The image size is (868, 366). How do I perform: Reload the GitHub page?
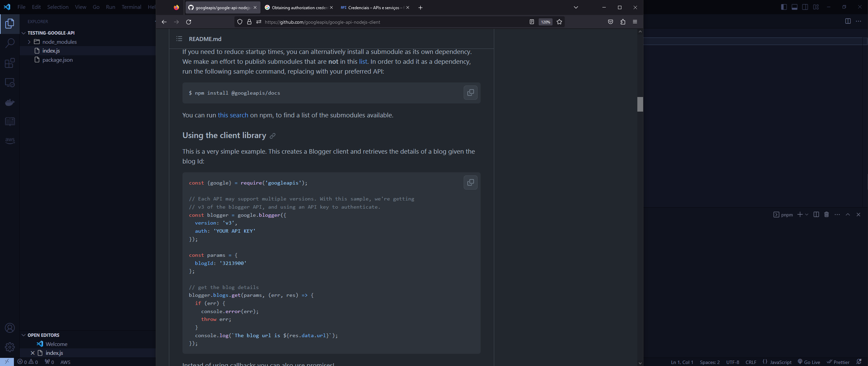[189, 22]
